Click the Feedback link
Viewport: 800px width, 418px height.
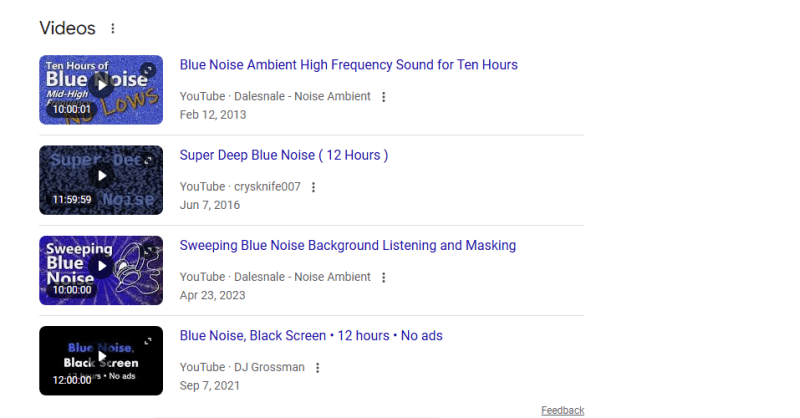[x=562, y=411]
